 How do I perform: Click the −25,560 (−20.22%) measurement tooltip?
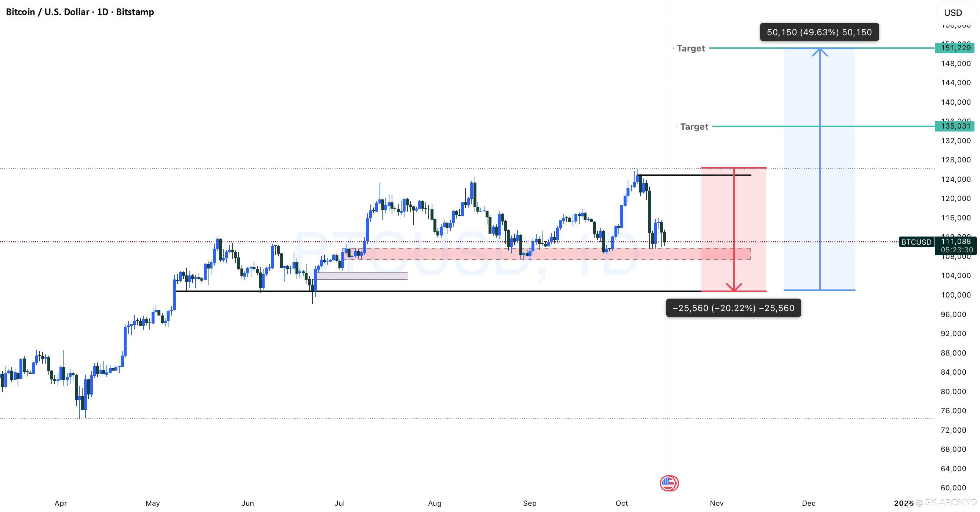[733, 308]
